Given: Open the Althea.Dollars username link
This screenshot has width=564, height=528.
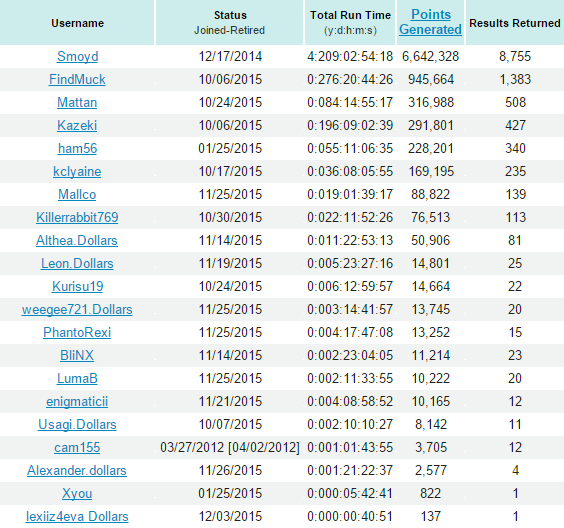Looking at the screenshot, I should pyautogui.click(x=77, y=241).
